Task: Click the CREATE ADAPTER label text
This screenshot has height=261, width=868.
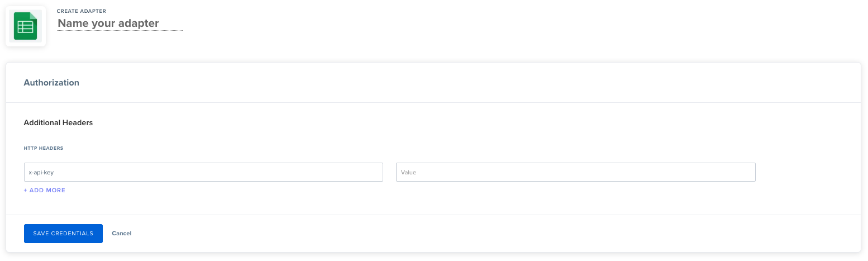Action: point(82,11)
